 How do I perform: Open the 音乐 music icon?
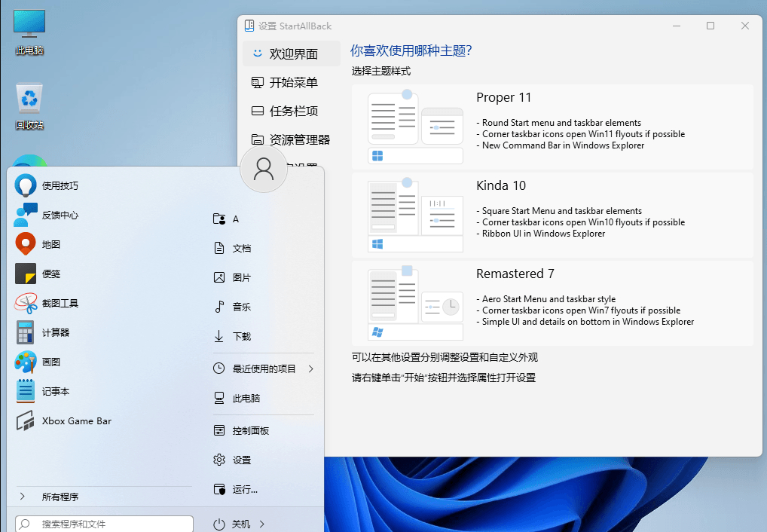coord(219,307)
